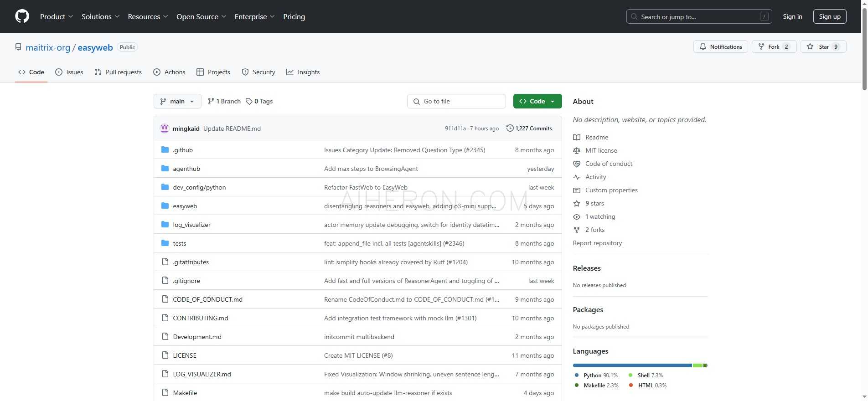This screenshot has width=868, height=401.
Task: Open the .gitignore file
Action: pos(186,281)
